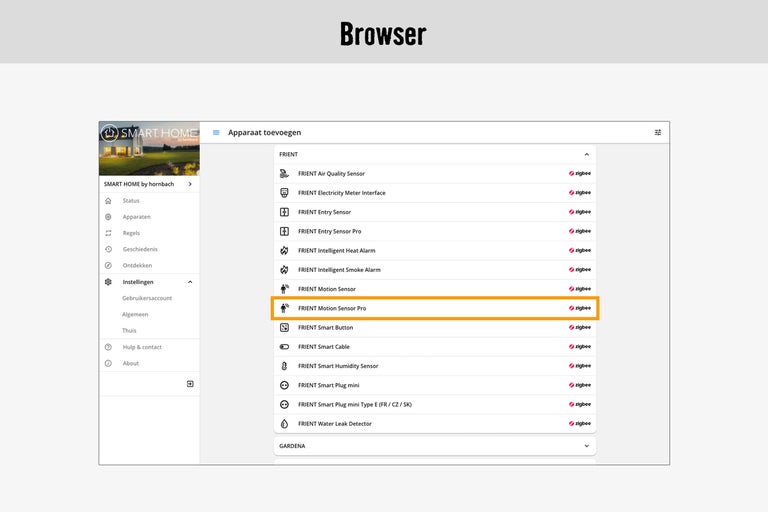Click the Apparaat toevoegen page title
The width and height of the screenshot is (768, 512).
pos(264,133)
